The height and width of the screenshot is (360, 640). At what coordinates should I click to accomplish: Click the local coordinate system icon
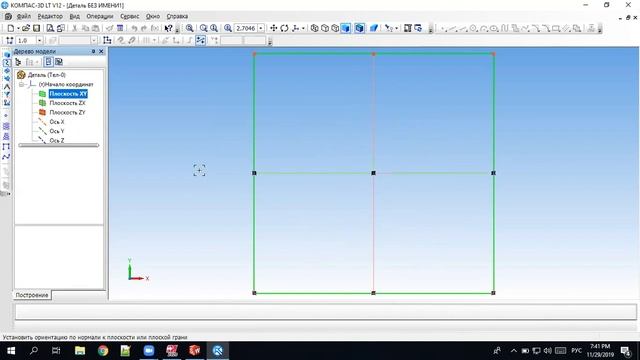tap(107, 40)
